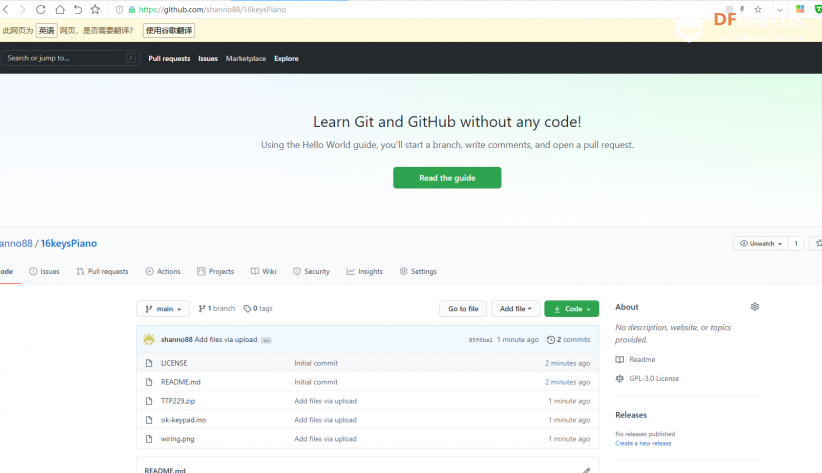Click the About settings gear icon
Image resolution: width=822 pixels, height=473 pixels.
(x=755, y=307)
